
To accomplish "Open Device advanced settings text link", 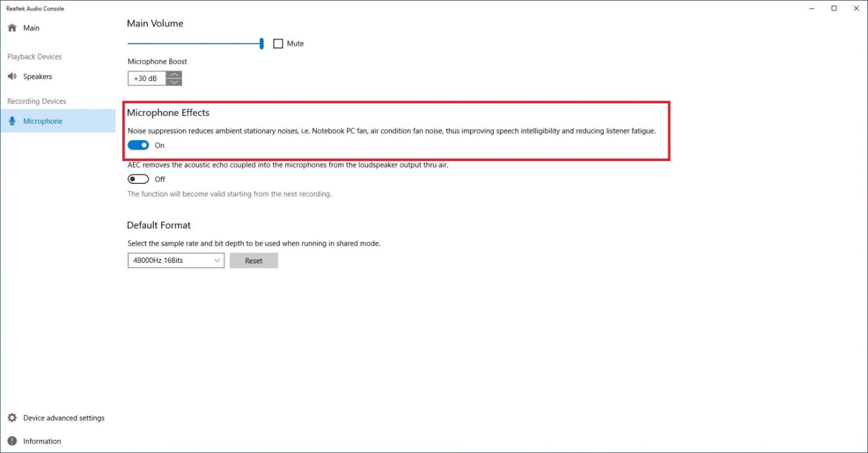I will (64, 418).
